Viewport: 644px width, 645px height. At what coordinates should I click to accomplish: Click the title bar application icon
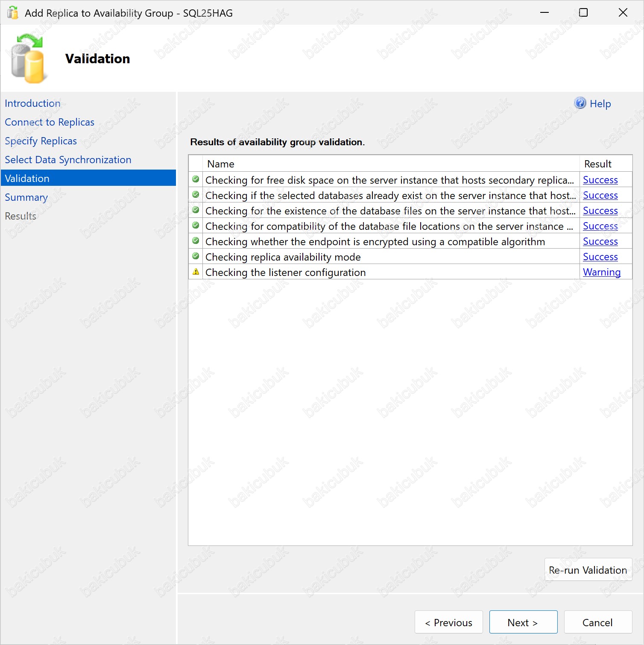[x=13, y=13]
